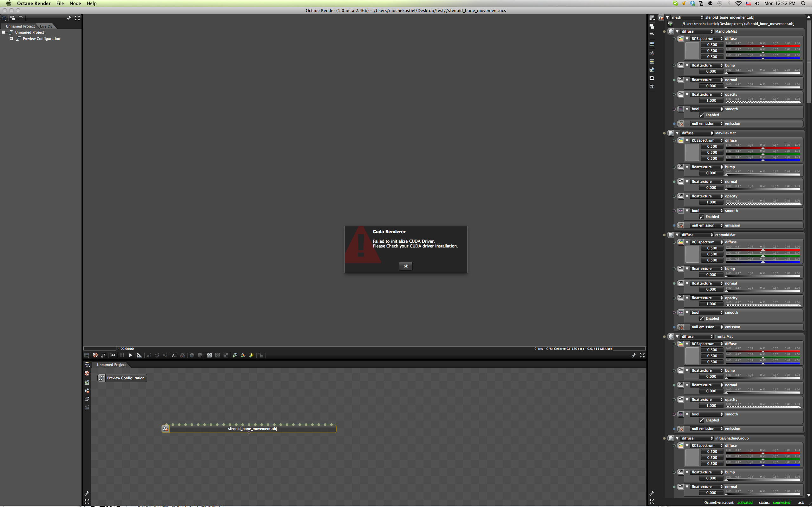Switch to the Live DB tab
Screen dimensions: 812x507
click(x=46, y=26)
